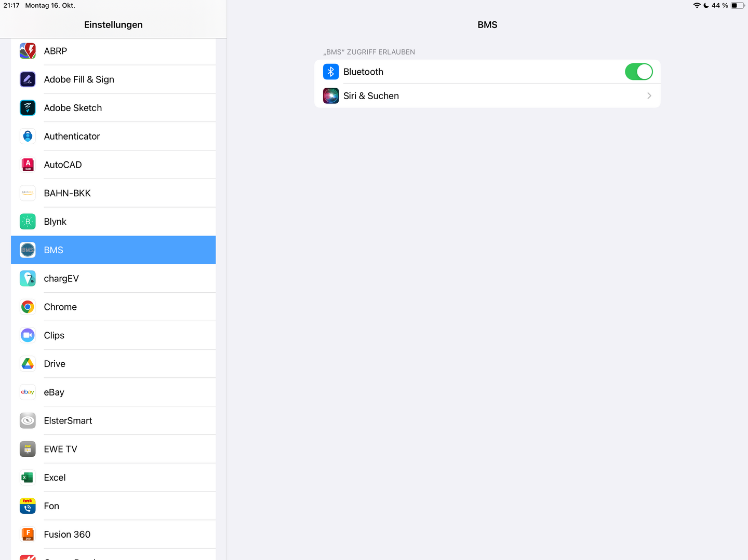The width and height of the screenshot is (748, 560).
Task: Open the BAHN-BKK settings entry
Action: click(113, 193)
